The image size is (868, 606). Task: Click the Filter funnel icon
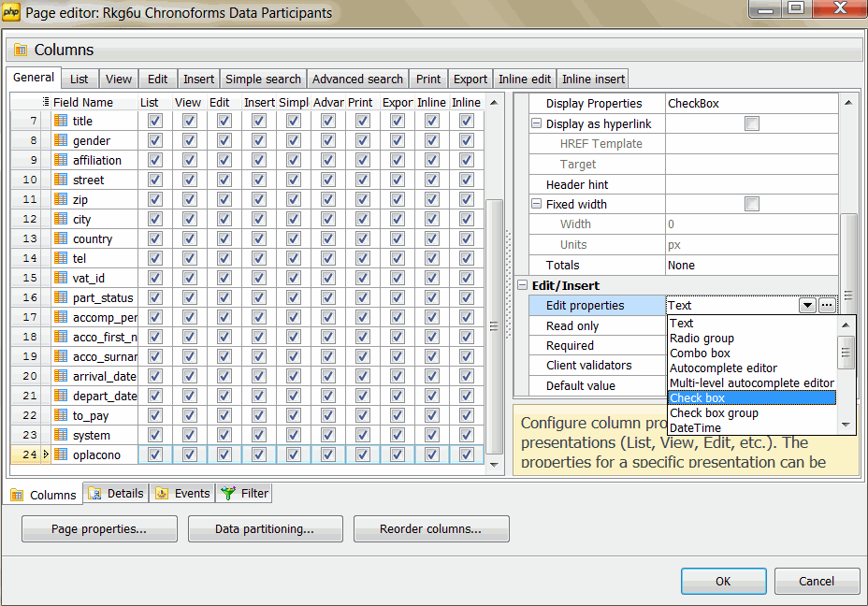pyautogui.click(x=228, y=493)
